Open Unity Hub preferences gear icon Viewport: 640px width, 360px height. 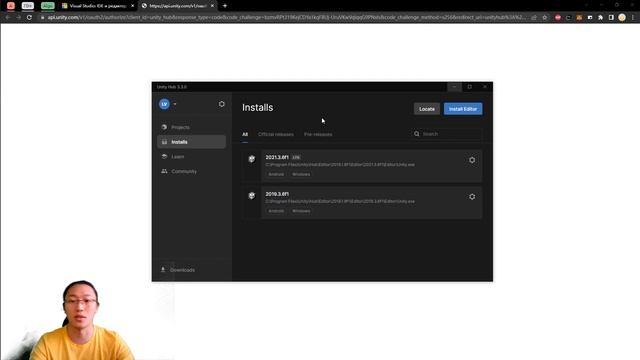pyautogui.click(x=221, y=104)
